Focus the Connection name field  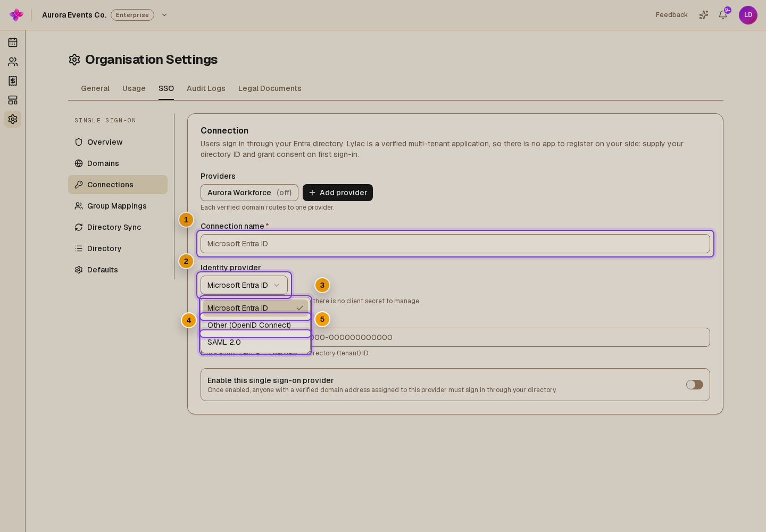click(455, 244)
